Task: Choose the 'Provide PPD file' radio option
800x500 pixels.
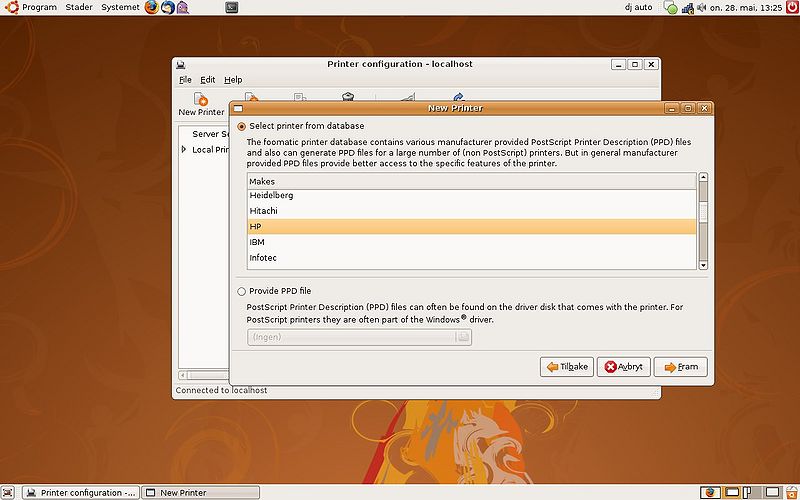Action: coord(242,291)
